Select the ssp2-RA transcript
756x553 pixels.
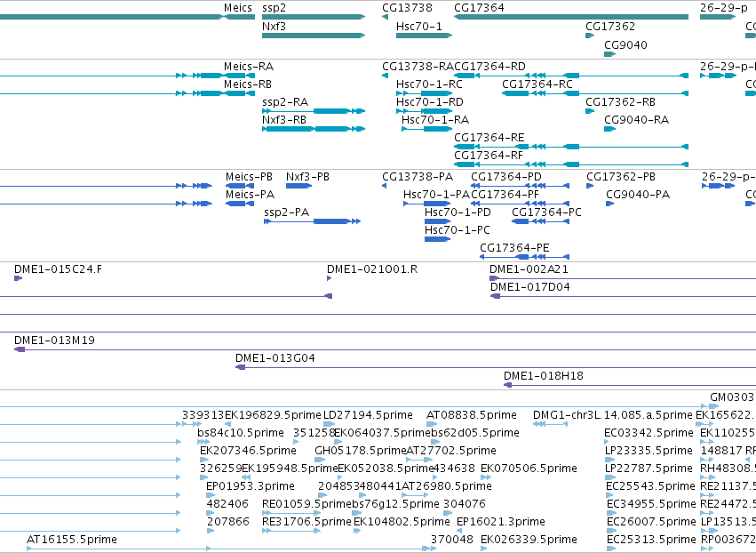pyautogui.click(x=314, y=111)
